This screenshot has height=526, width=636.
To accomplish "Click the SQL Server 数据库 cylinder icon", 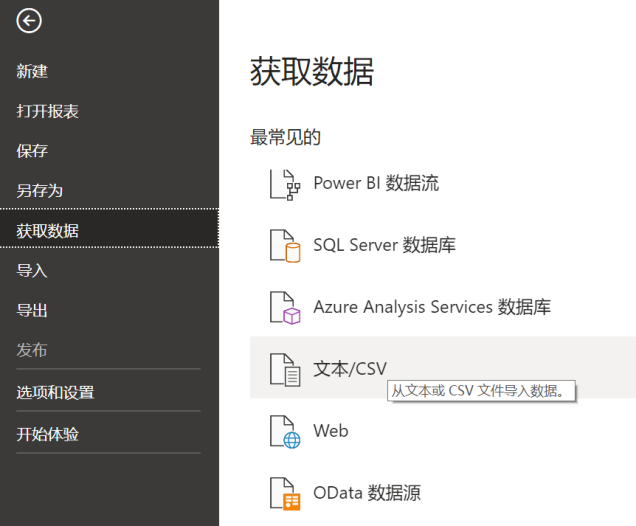I will [x=285, y=246].
